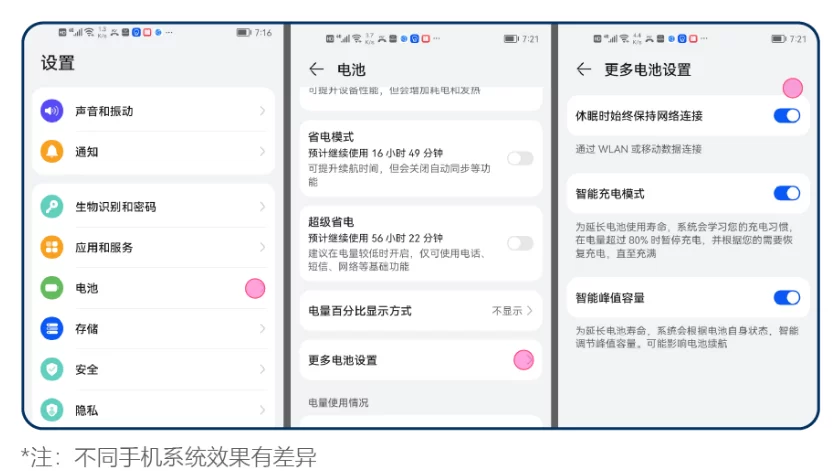
Task: Tap 通过 WLAN 或移动数据连接 description
Action: click(x=638, y=149)
